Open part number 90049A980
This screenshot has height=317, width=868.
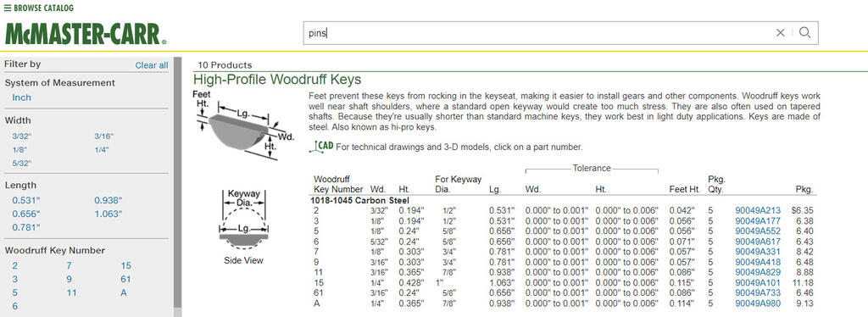[758, 303]
